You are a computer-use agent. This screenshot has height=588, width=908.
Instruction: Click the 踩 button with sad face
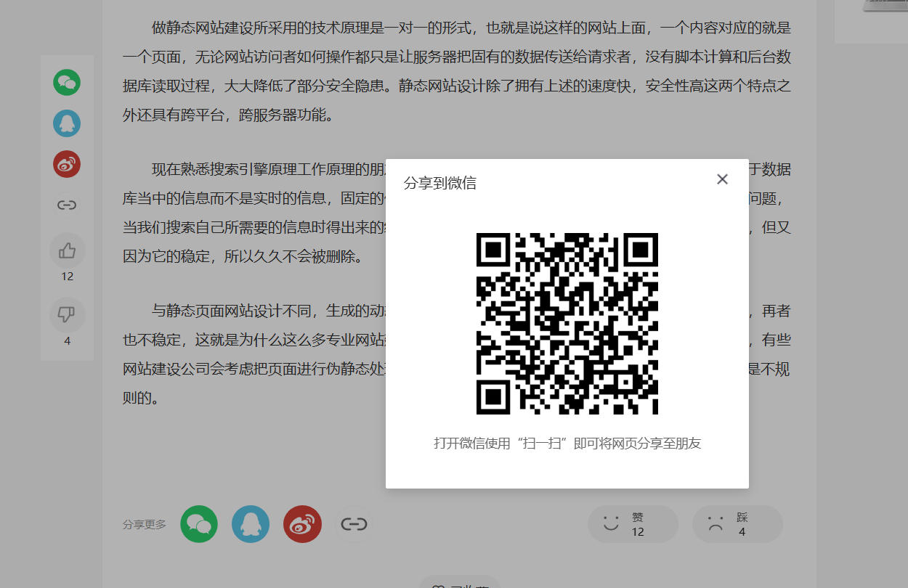737,524
